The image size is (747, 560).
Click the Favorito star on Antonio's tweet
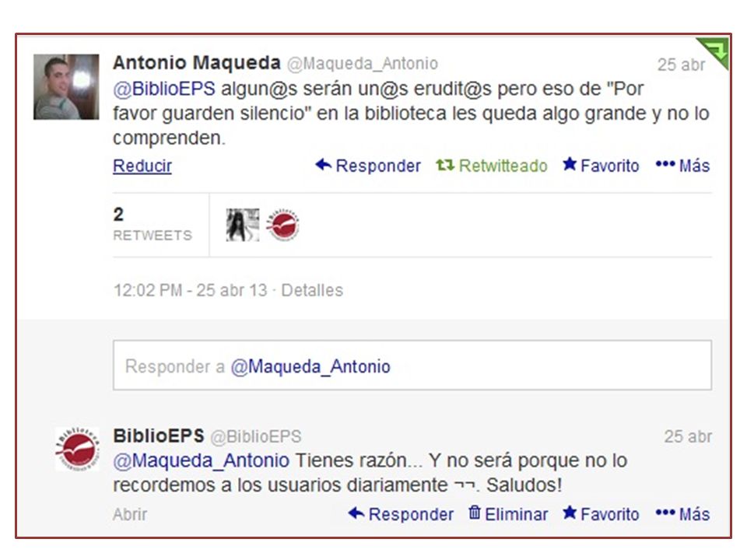click(570, 164)
